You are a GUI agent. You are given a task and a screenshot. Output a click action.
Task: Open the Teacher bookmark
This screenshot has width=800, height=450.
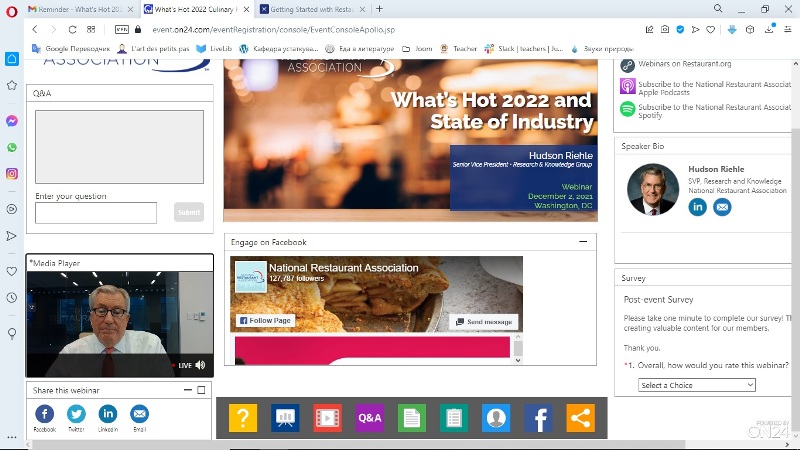click(x=458, y=49)
